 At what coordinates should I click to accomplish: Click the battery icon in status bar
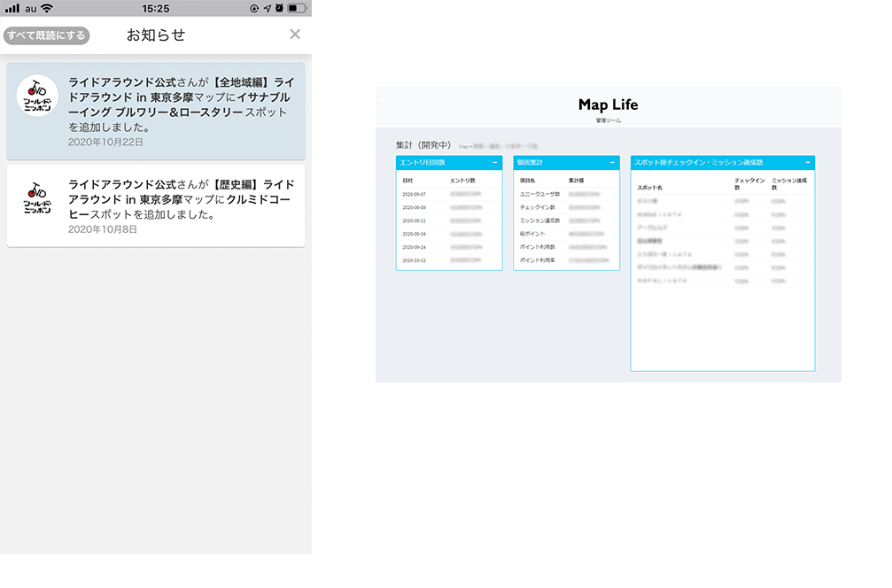coord(297,8)
